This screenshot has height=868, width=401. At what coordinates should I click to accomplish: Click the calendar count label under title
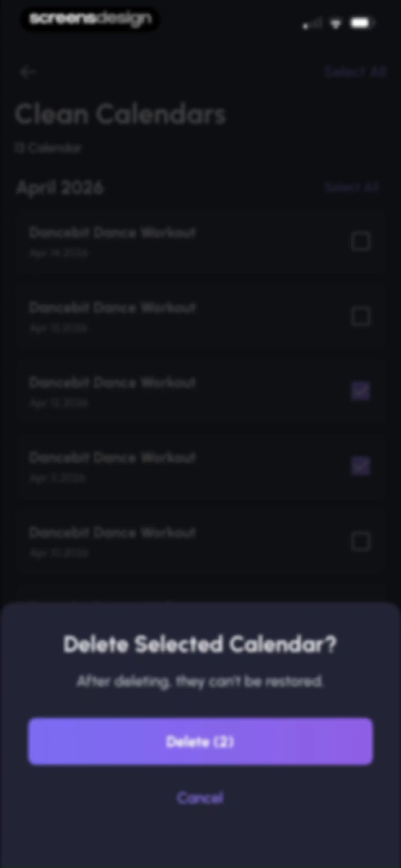48,148
